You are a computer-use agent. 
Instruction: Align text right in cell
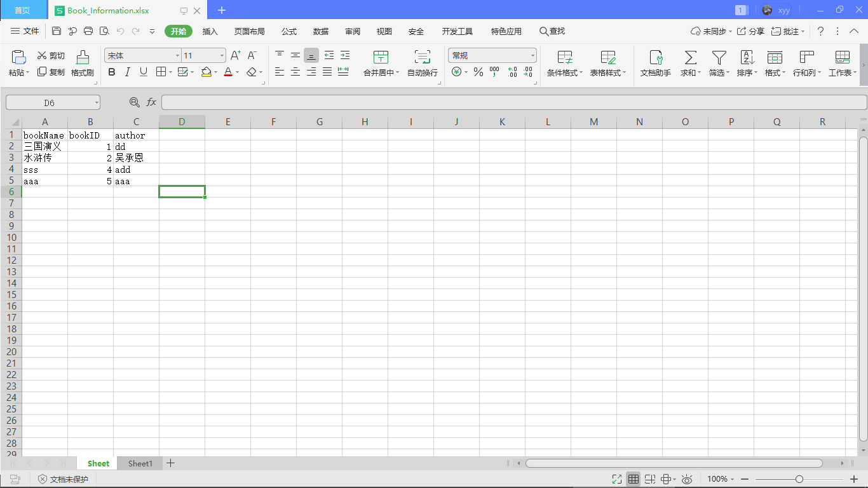(x=311, y=72)
